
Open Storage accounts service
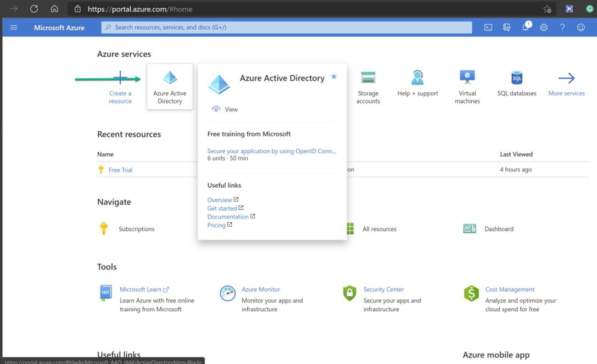(368, 87)
